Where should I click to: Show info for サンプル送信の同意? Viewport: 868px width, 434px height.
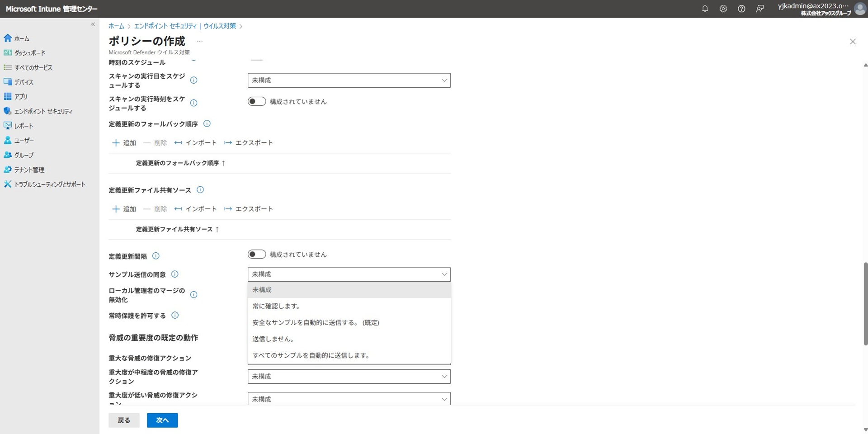pyautogui.click(x=175, y=274)
